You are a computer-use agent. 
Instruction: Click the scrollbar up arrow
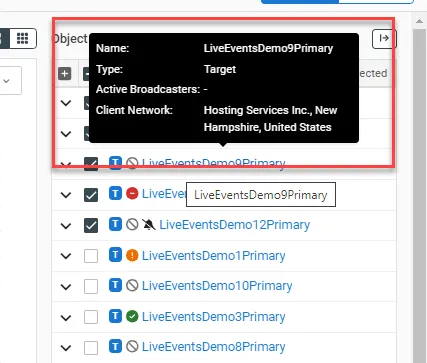click(x=419, y=21)
